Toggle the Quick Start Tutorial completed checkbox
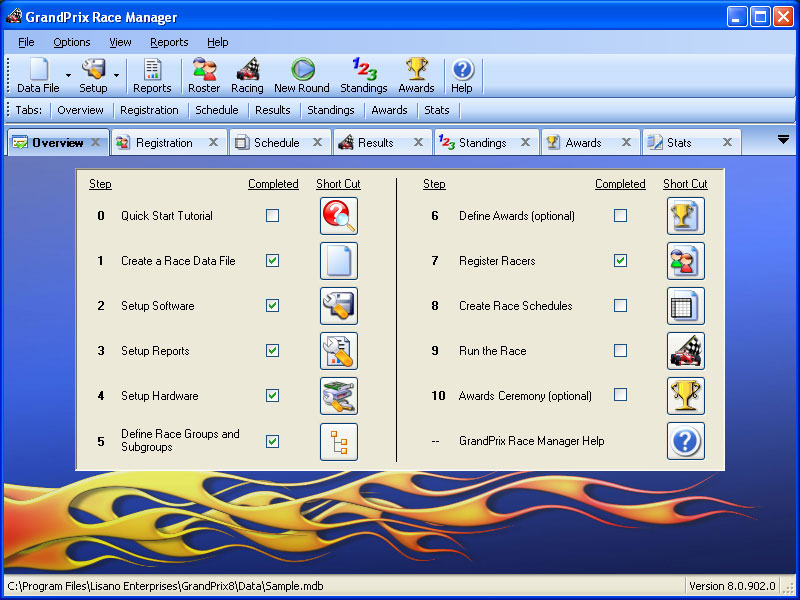800x600 pixels. [x=272, y=216]
